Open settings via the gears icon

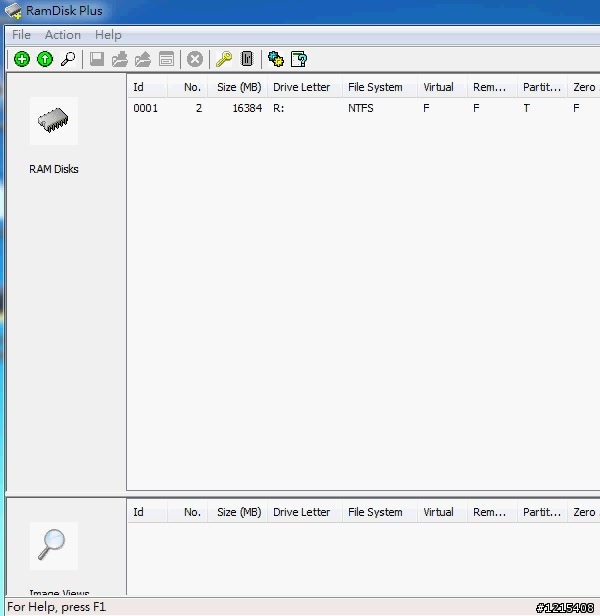pyautogui.click(x=276, y=59)
